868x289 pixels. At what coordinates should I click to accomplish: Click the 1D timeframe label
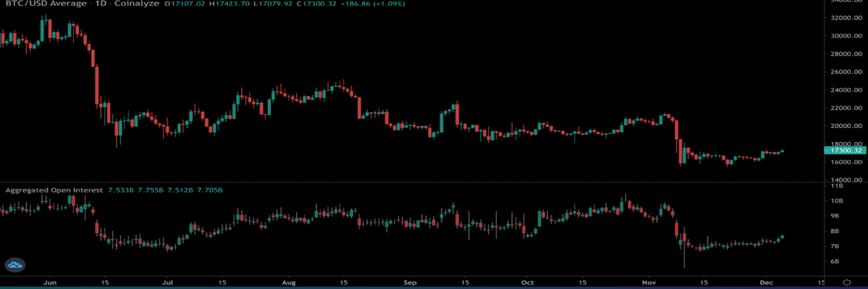(100, 4)
